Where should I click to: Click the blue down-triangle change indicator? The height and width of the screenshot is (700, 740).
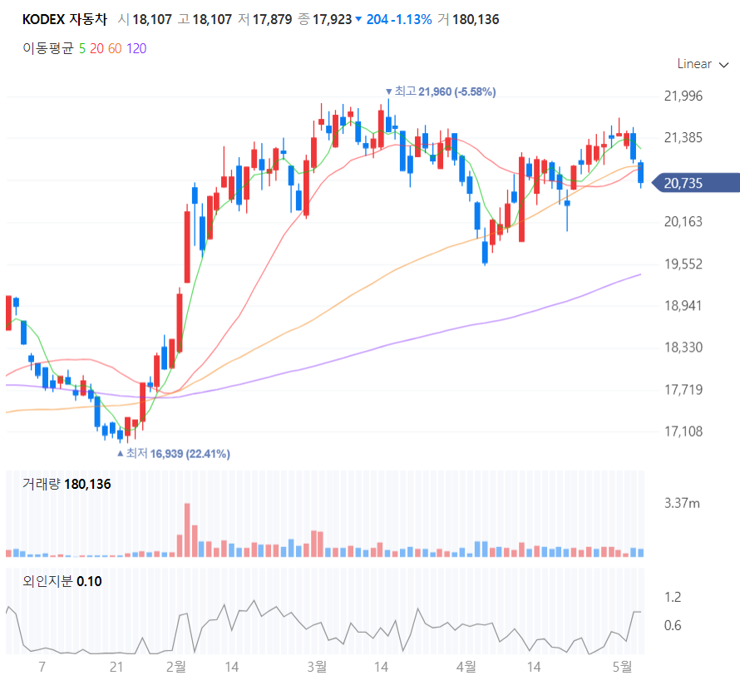coord(358,19)
